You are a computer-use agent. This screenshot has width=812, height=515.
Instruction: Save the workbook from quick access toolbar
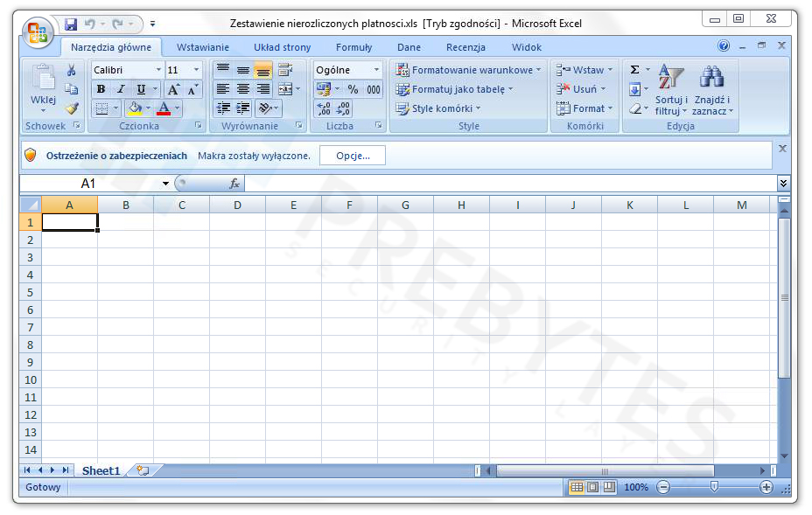coord(71,24)
